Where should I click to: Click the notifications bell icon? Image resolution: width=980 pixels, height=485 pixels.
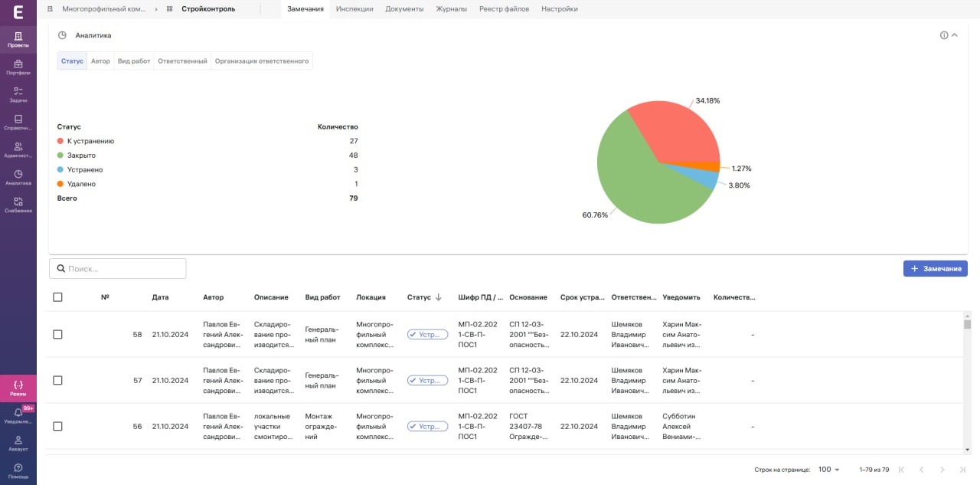18,415
